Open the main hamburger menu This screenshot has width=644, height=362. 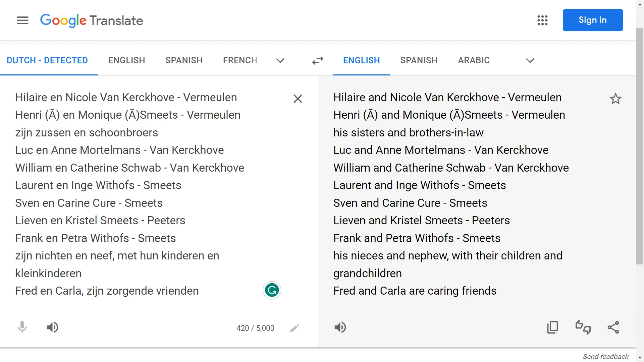click(x=22, y=20)
